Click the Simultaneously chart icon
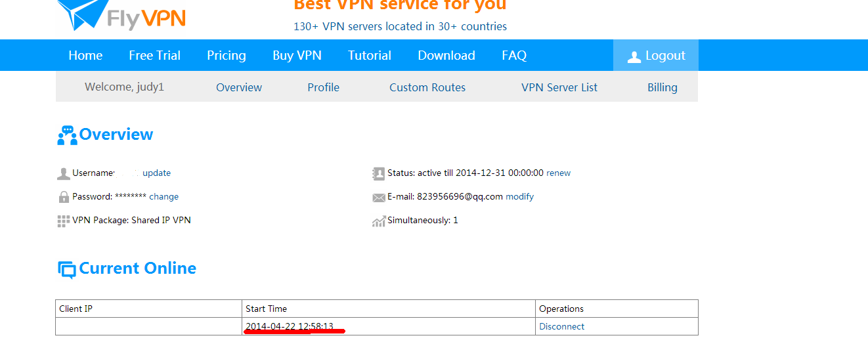Screen dimensions: 868x344 click(x=378, y=221)
